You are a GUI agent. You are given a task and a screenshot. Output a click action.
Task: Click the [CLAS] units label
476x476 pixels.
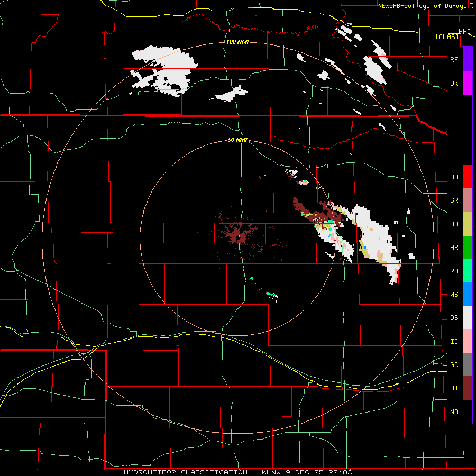click(x=447, y=37)
